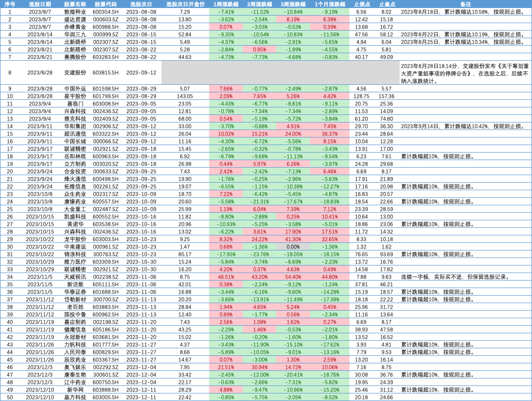Select the 中国外运 cell
Image resolution: width=532 pixels, height=401 pixels.
click(x=75, y=88)
